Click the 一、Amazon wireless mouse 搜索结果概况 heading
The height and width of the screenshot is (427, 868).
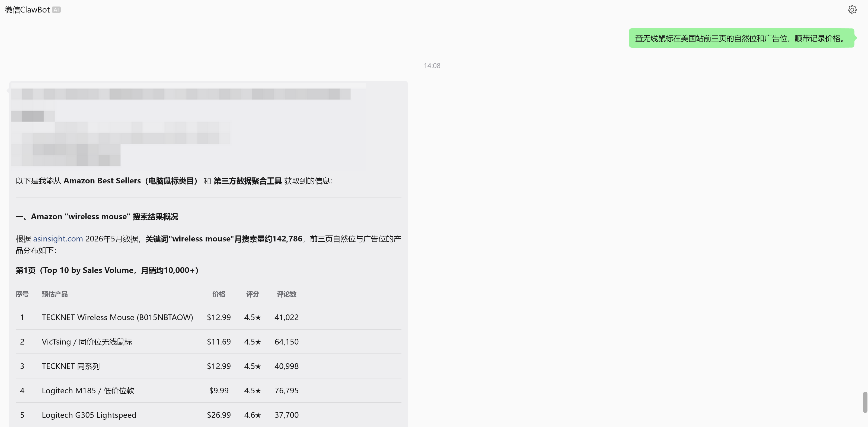point(97,216)
